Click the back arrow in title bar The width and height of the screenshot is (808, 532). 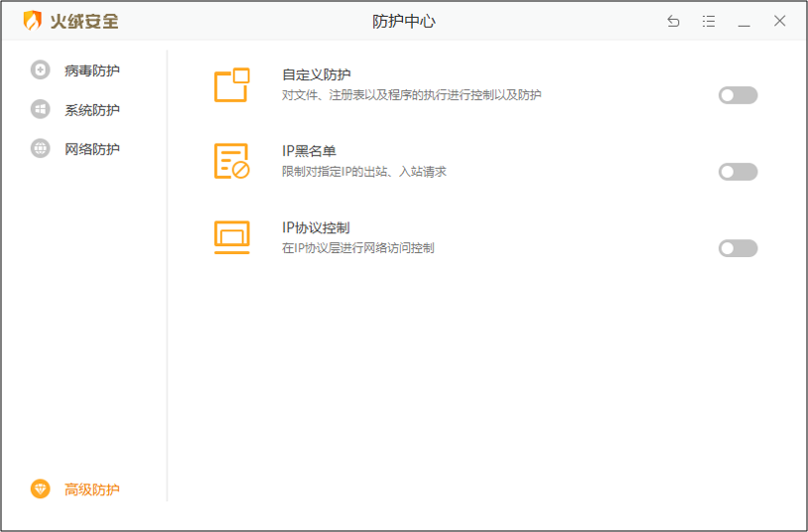click(x=673, y=21)
